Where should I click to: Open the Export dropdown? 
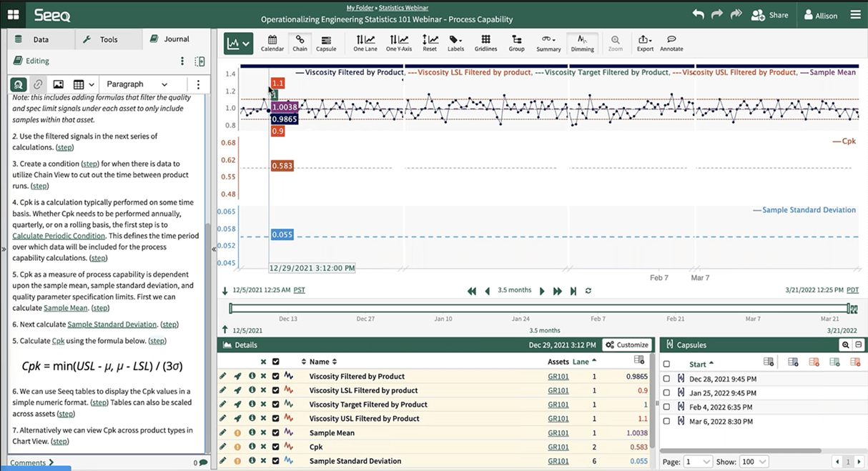pyautogui.click(x=645, y=44)
